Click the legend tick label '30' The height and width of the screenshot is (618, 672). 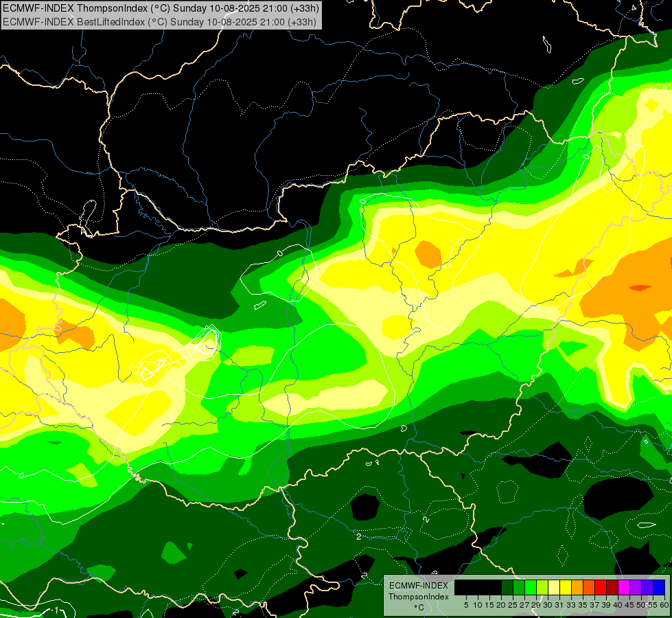tap(548, 605)
